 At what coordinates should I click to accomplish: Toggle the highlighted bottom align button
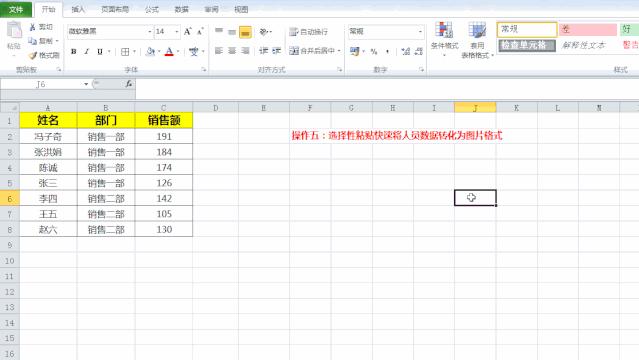click(245, 32)
